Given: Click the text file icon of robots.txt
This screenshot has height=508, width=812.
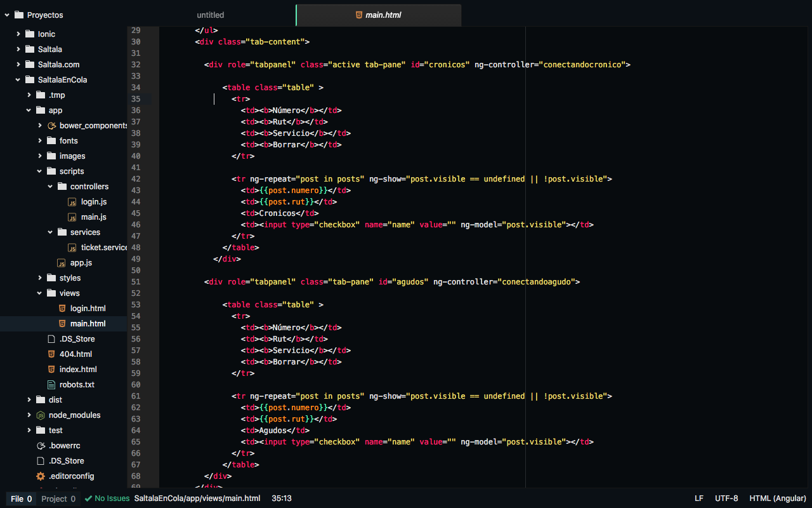Looking at the screenshot, I should (x=51, y=384).
